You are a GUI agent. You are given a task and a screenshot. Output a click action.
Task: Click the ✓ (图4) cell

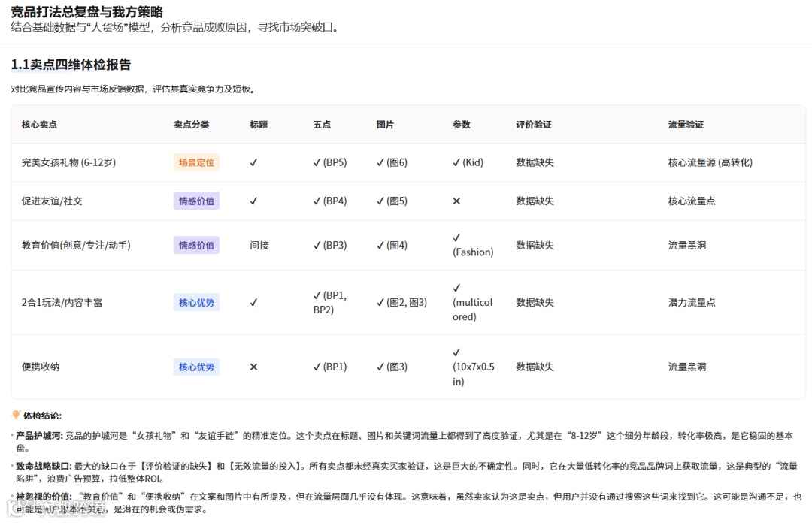click(x=392, y=246)
